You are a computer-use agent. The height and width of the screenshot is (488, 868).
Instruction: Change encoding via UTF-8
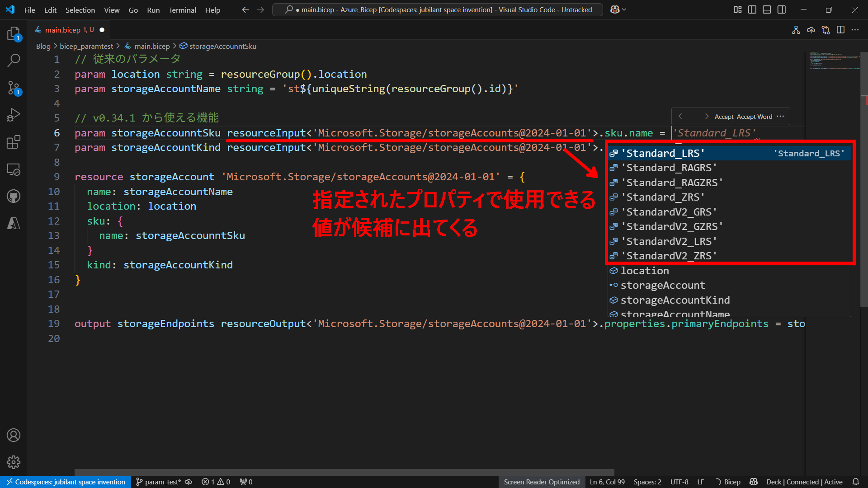point(679,482)
